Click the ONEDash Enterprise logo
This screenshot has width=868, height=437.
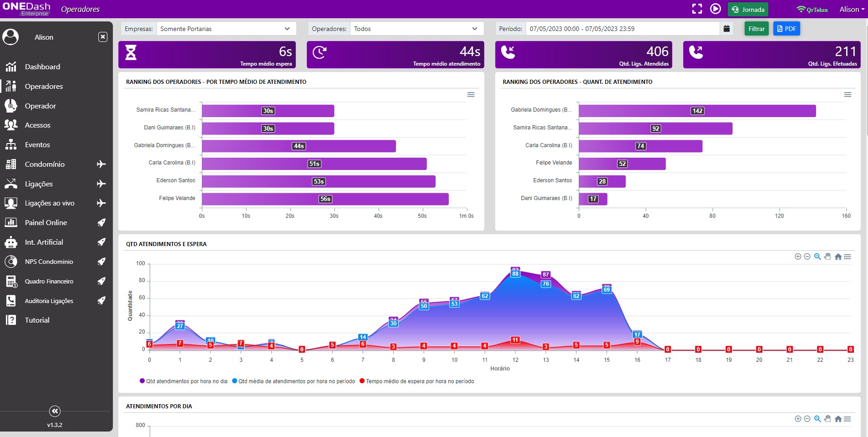pyautogui.click(x=26, y=9)
